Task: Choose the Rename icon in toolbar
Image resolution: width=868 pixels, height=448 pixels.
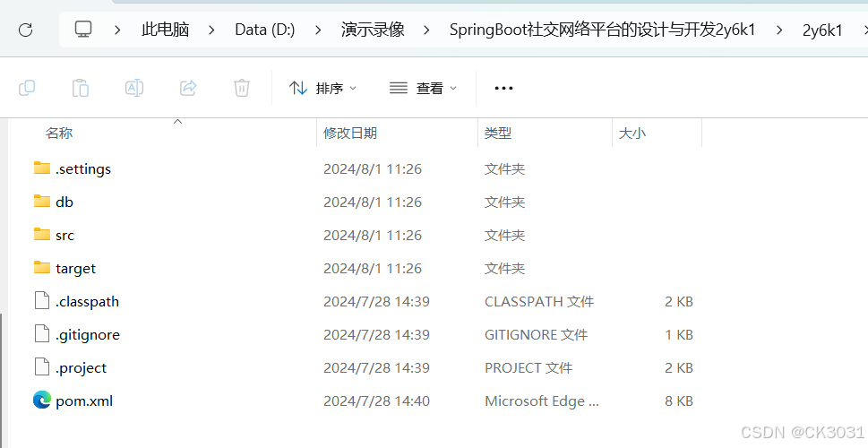Action: pyautogui.click(x=134, y=88)
